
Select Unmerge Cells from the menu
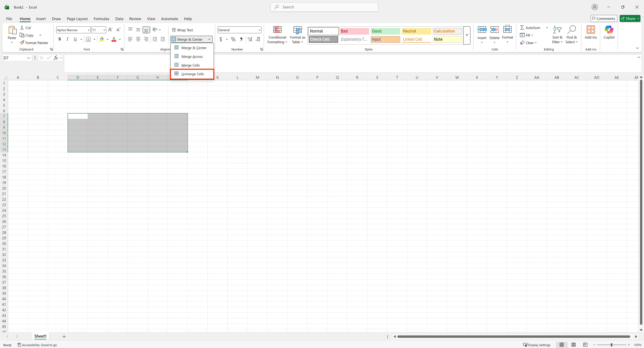(192, 74)
